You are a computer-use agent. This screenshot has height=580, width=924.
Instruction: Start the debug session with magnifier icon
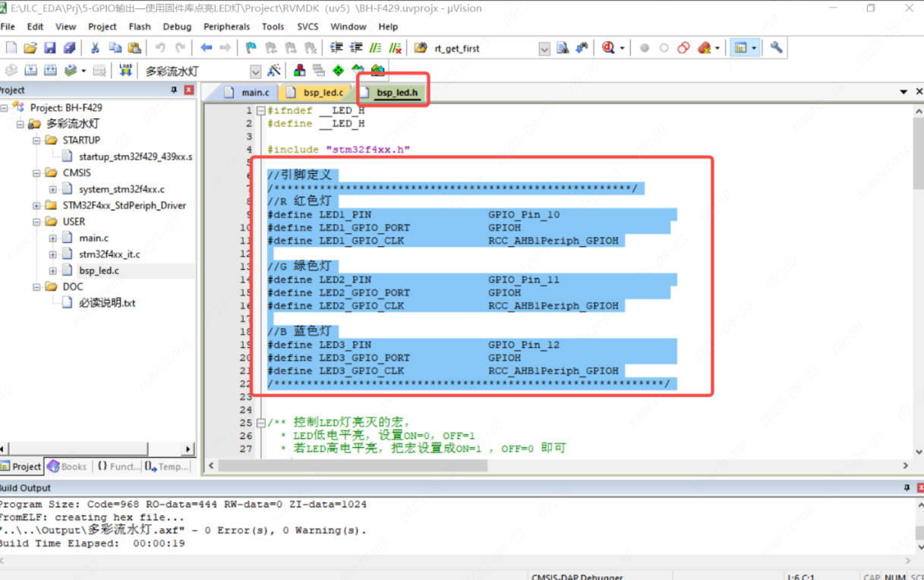(608, 48)
